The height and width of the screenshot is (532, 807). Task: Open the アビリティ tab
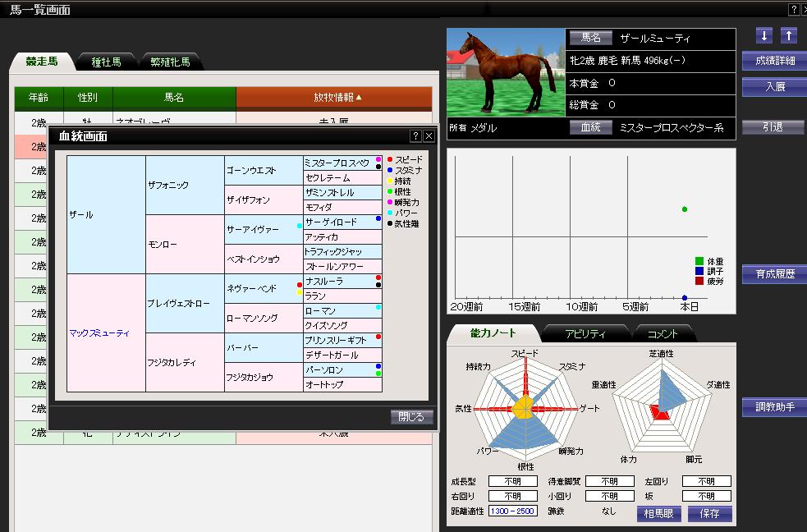coord(585,333)
